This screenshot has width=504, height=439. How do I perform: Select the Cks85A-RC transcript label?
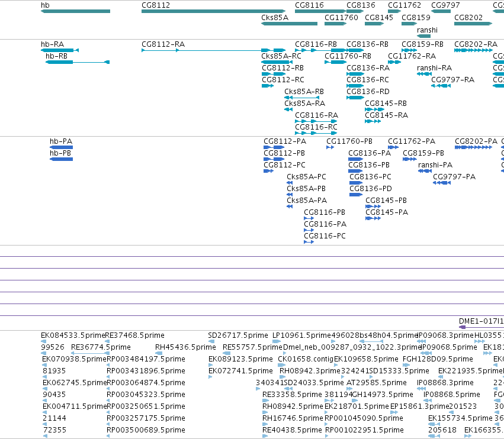click(x=281, y=56)
